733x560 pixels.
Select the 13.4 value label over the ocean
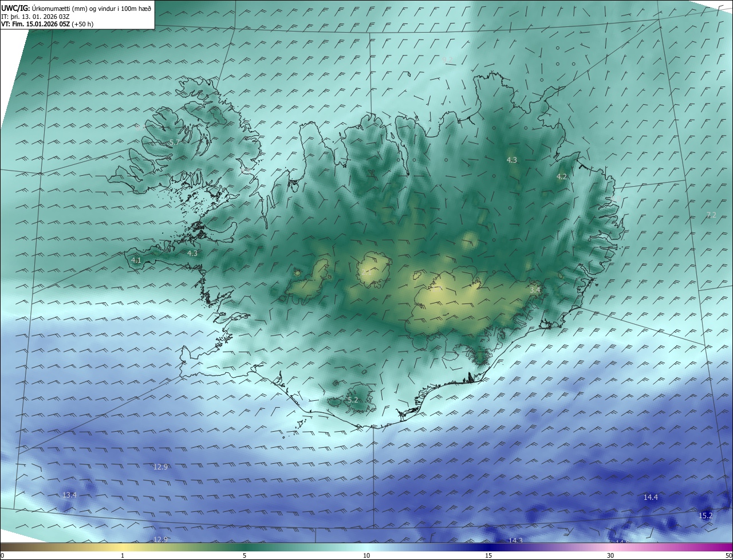click(x=69, y=495)
